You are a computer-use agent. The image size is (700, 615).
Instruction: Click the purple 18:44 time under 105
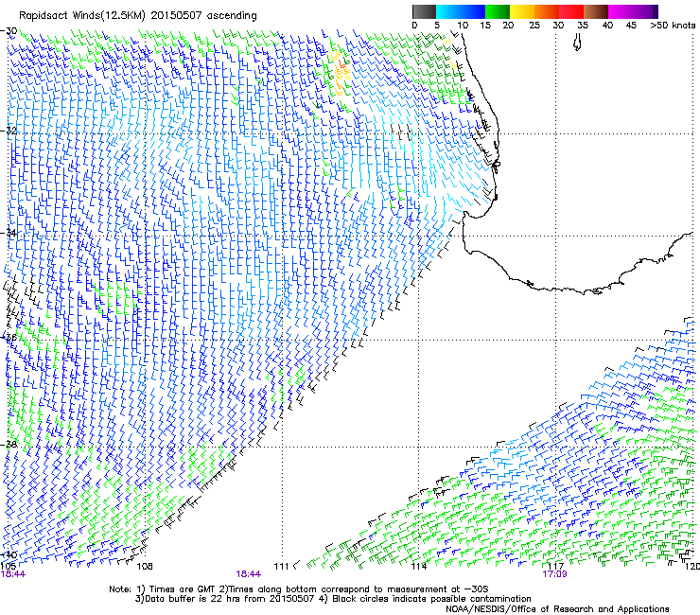tap(13, 574)
